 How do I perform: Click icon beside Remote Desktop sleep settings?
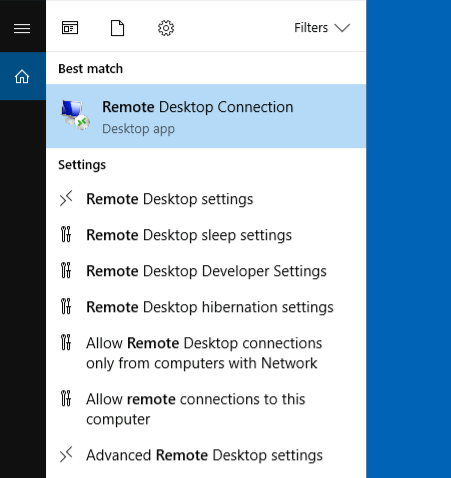(x=66, y=234)
